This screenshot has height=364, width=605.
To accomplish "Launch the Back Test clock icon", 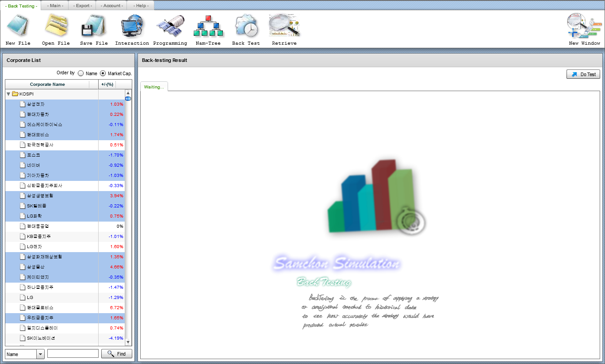I will tap(246, 26).
